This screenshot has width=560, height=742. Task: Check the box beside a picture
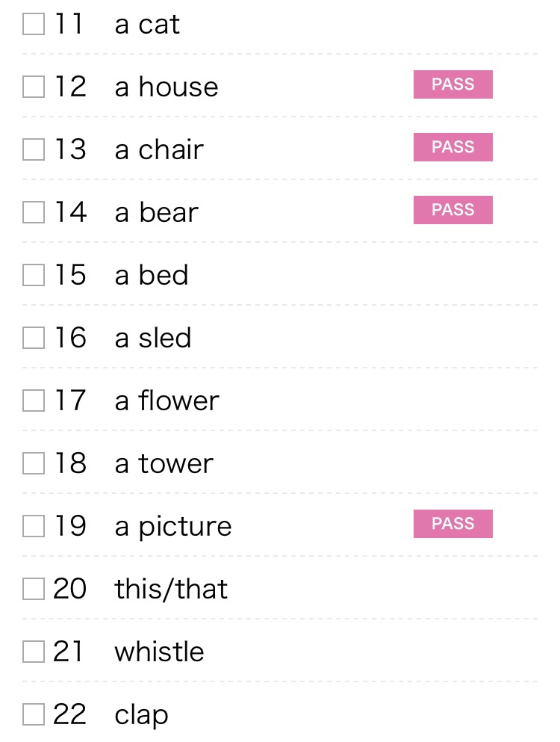pyautogui.click(x=34, y=526)
